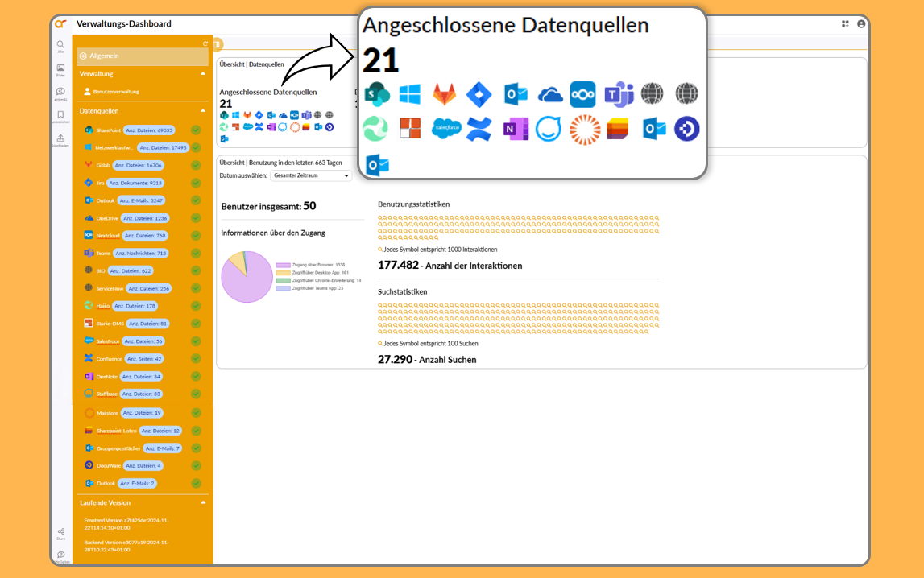Click the Jira icon in the sidebar list

(x=89, y=183)
